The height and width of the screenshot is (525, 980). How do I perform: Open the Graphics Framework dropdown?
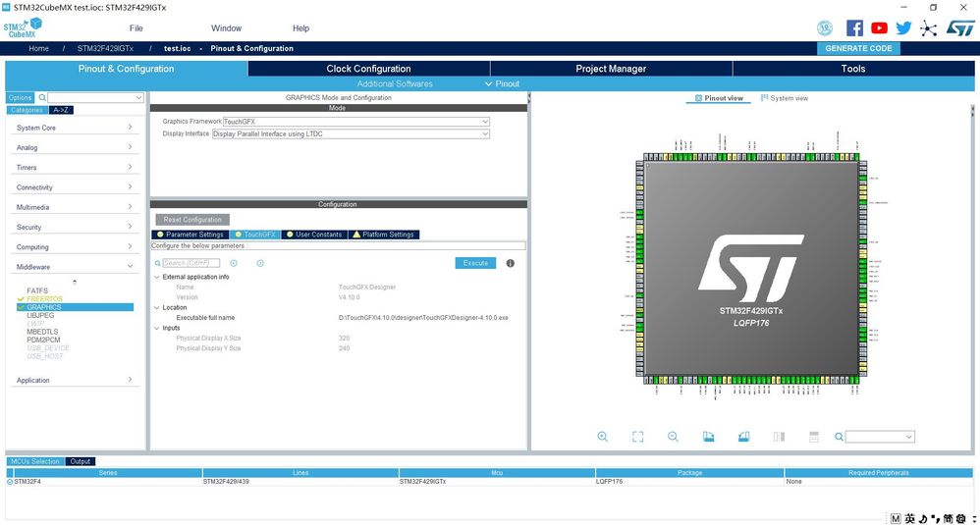356,122
